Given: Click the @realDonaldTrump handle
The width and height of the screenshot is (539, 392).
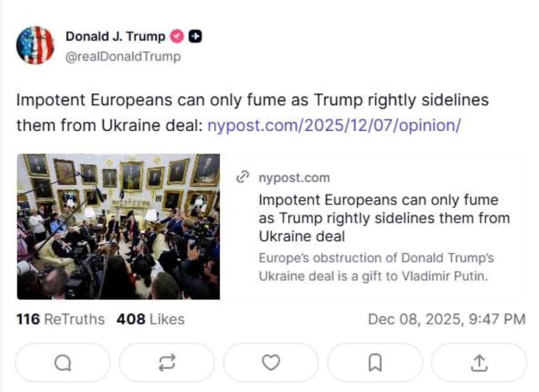Looking at the screenshot, I should [x=123, y=56].
